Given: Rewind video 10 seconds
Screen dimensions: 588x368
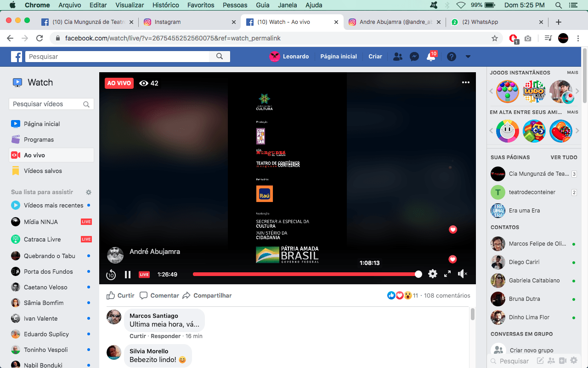Looking at the screenshot, I should (x=111, y=275).
